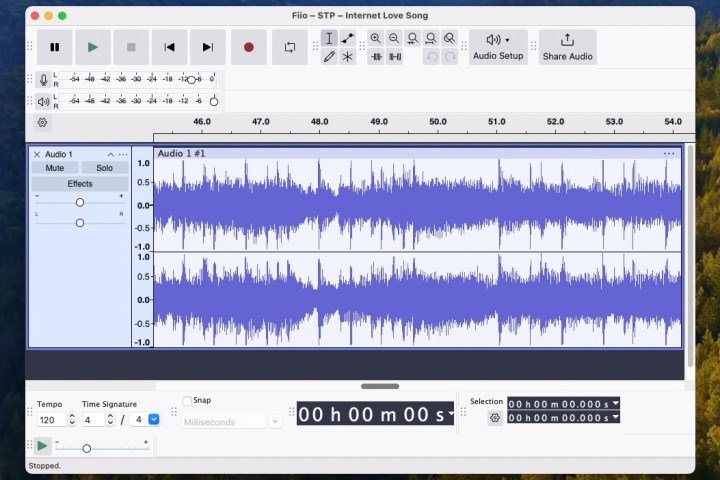Open the Audio 1 track options menu

pos(123,155)
